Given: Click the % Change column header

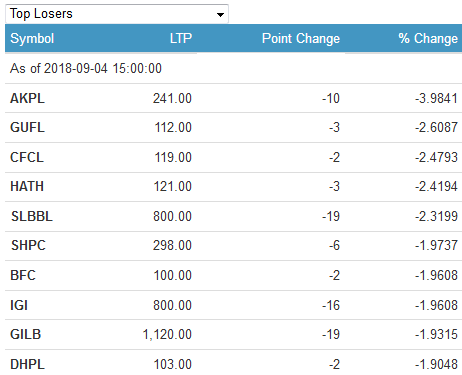Looking at the screenshot, I should (x=428, y=38).
